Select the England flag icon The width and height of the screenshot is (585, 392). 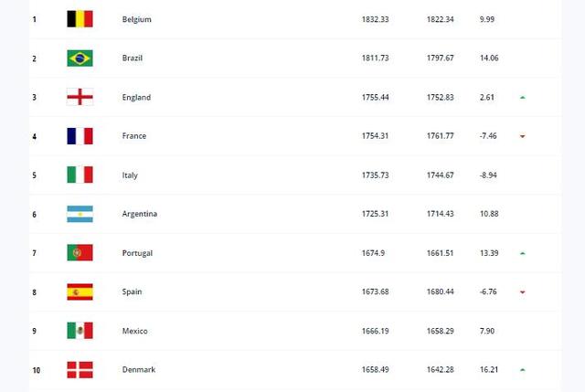pyautogui.click(x=80, y=97)
